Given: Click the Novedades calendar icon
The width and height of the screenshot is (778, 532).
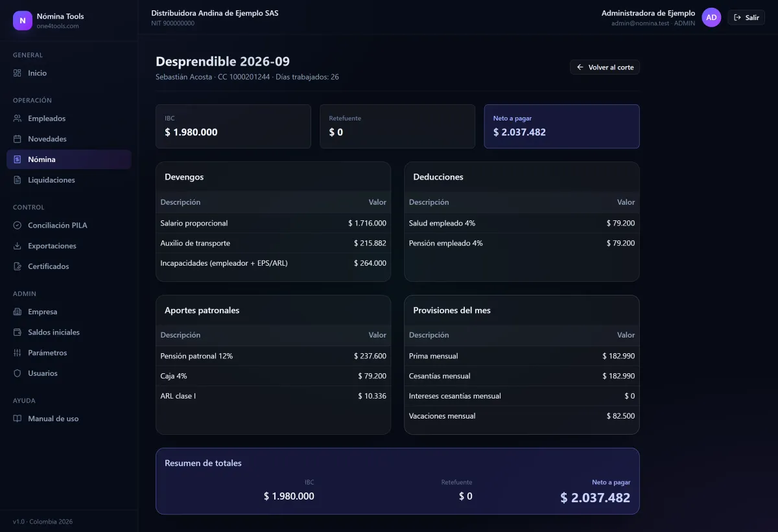Looking at the screenshot, I should coord(18,139).
